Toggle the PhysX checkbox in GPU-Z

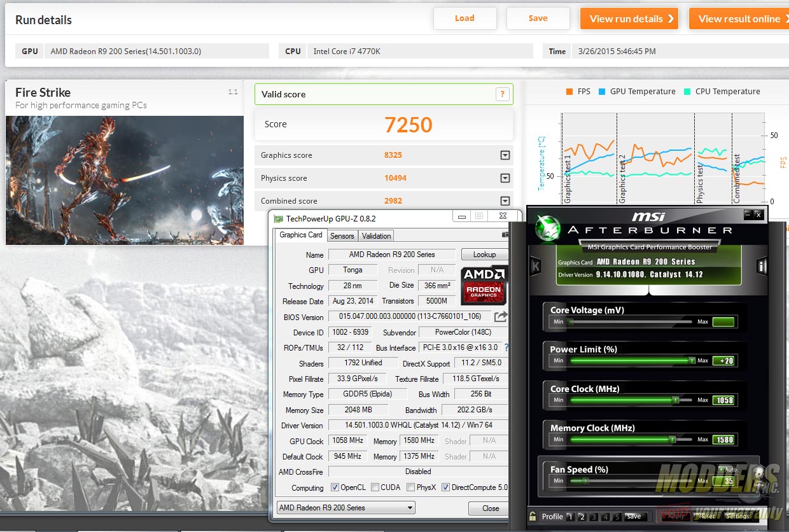pyautogui.click(x=410, y=487)
